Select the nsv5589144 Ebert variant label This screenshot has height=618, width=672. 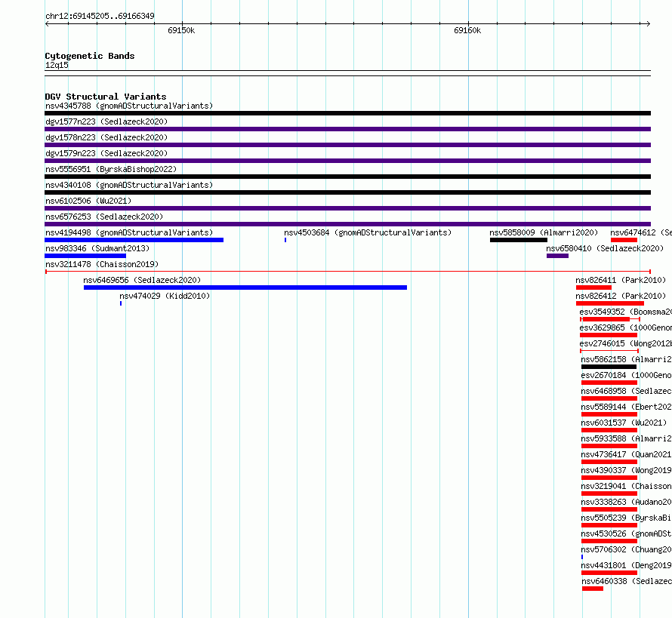pyautogui.click(x=627, y=407)
